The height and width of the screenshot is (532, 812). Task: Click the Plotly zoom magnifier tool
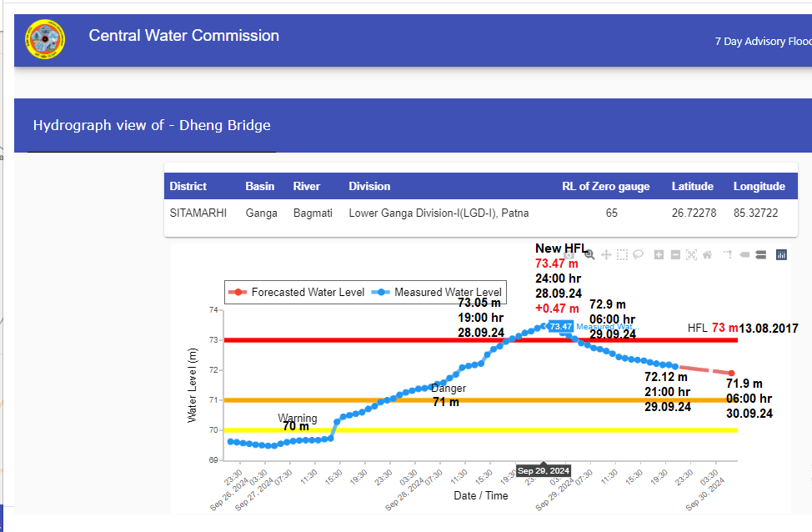tap(589, 254)
